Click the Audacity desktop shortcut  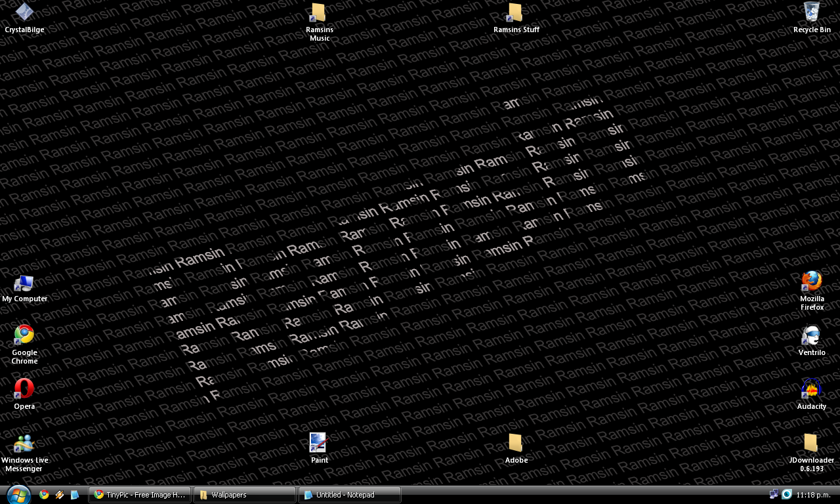(811, 389)
